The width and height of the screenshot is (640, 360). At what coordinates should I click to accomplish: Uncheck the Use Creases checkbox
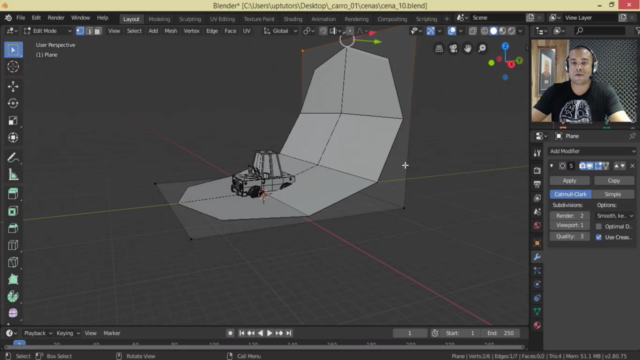599,237
